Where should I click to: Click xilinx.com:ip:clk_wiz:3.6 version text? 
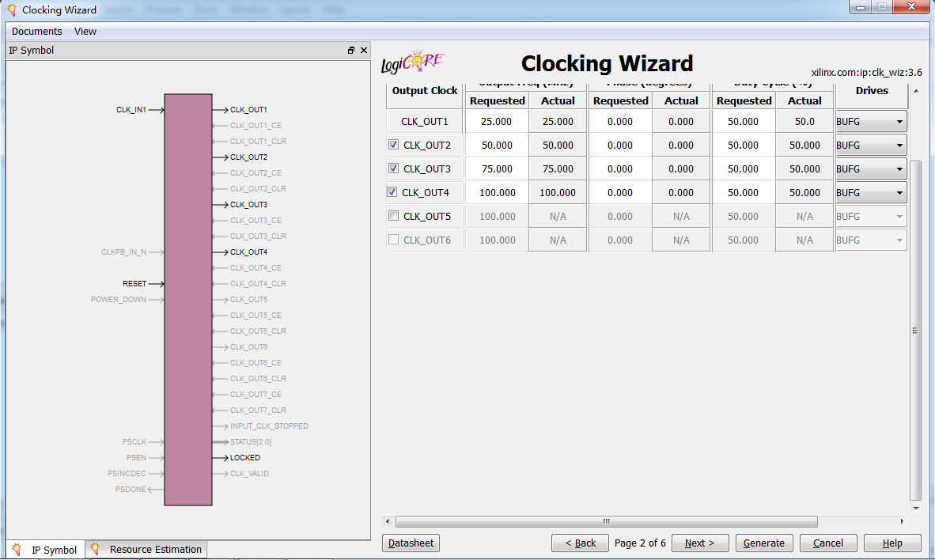[x=866, y=73]
